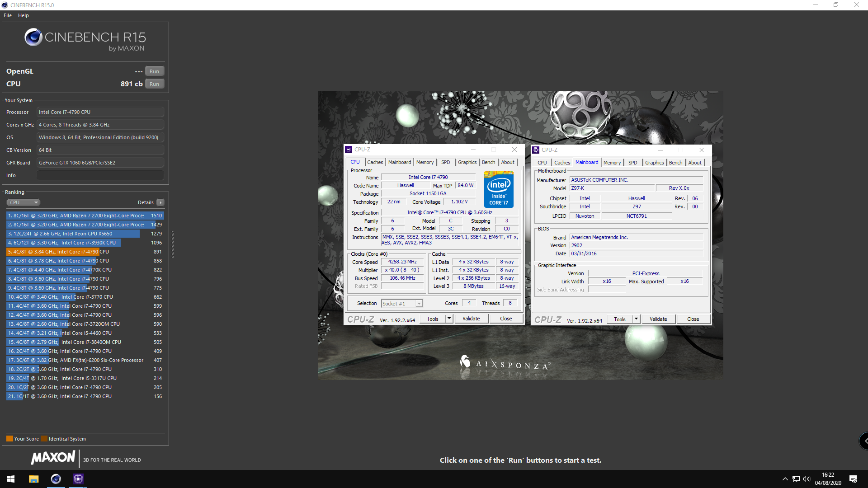Open the File menu
This screenshot has width=868, height=488.
point(8,15)
